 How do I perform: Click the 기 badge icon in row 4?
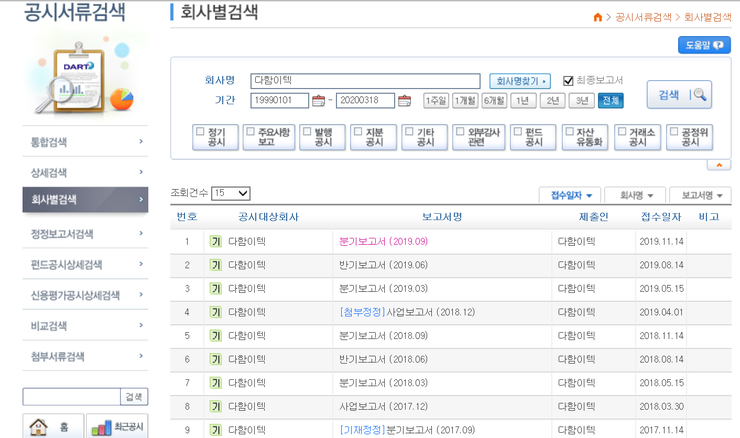pos(216,312)
